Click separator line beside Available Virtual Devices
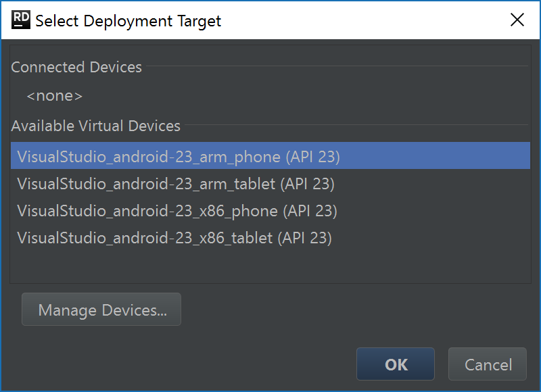The image size is (541, 392). click(x=356, y=125)
